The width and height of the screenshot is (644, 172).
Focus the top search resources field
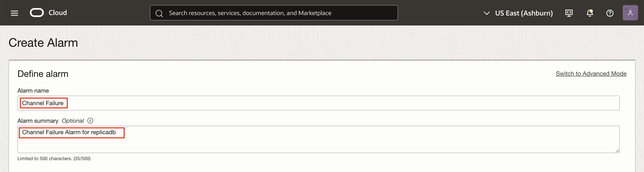(275, 13)
